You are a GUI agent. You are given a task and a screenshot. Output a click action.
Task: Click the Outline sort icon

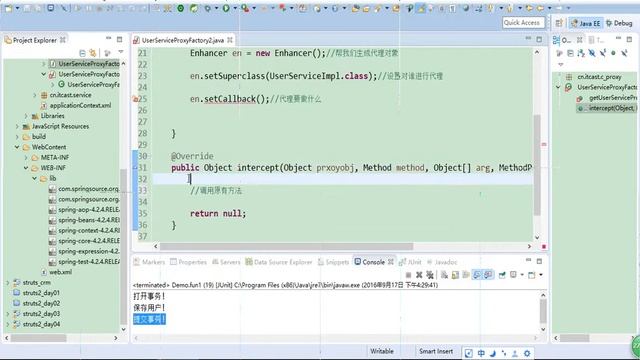point(581,53)
